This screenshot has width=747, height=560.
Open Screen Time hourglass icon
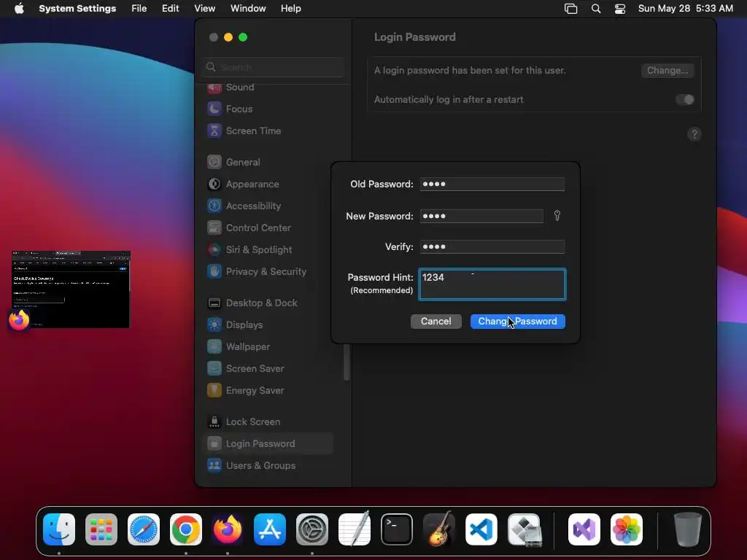pos(214,131)
